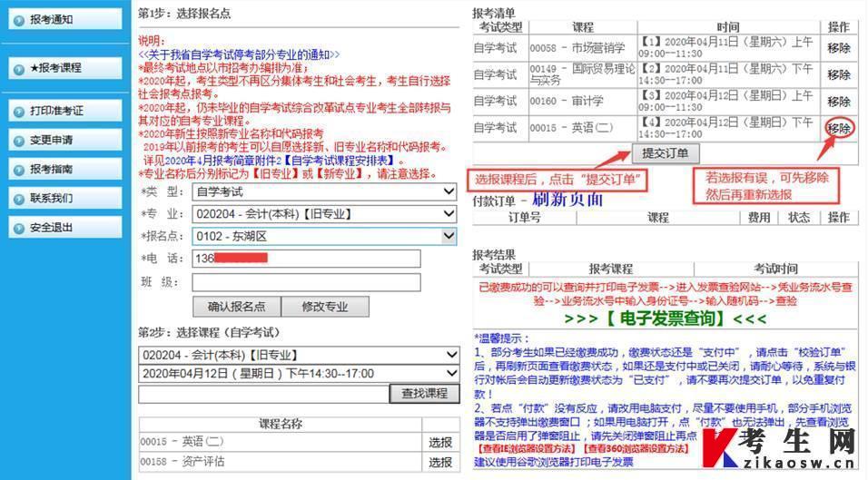Remove course 00058 市场营销学 via 移除

[x=839, y=48]
